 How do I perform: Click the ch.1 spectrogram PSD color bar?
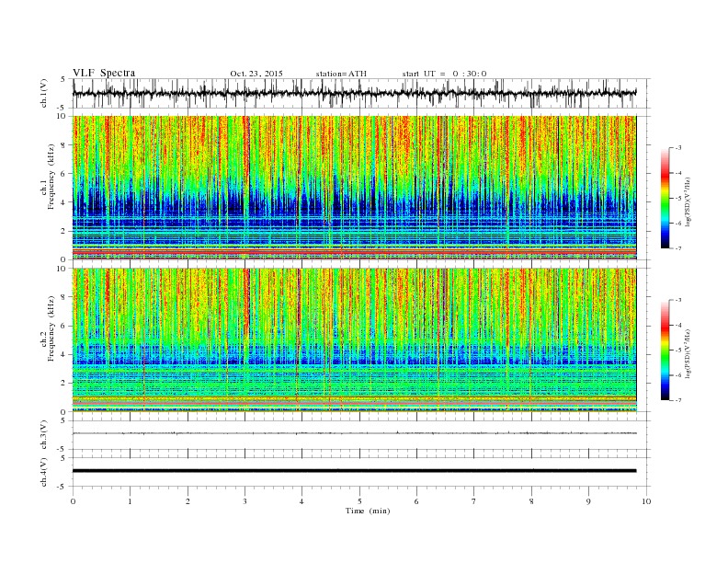pyautogui.click(x=665, y=198)
